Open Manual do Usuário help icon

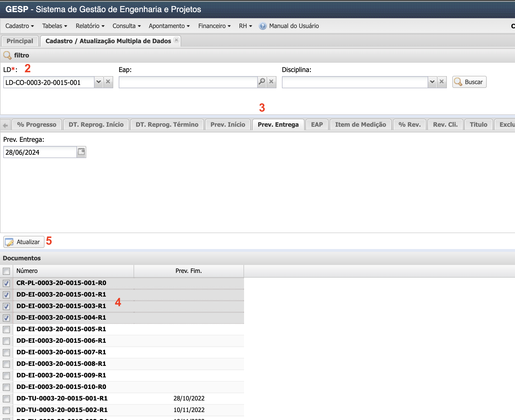pos(263,26)
